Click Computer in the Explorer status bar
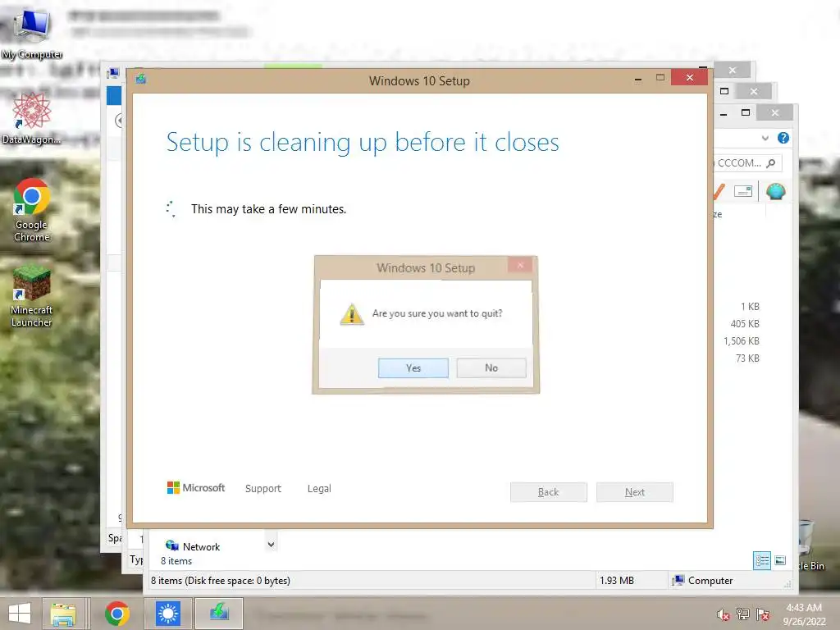 click(702, 581)
